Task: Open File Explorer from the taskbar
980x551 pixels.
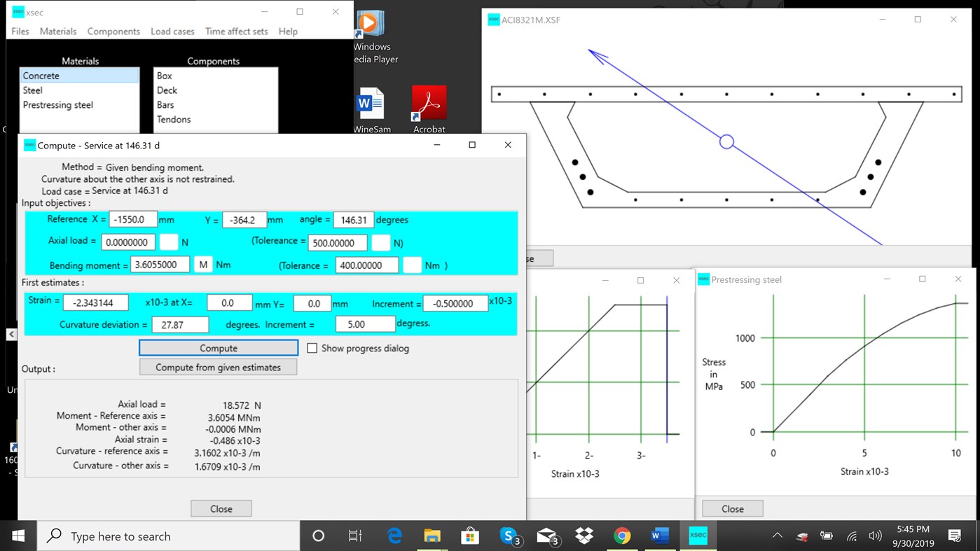Action: tap(432, 535)
